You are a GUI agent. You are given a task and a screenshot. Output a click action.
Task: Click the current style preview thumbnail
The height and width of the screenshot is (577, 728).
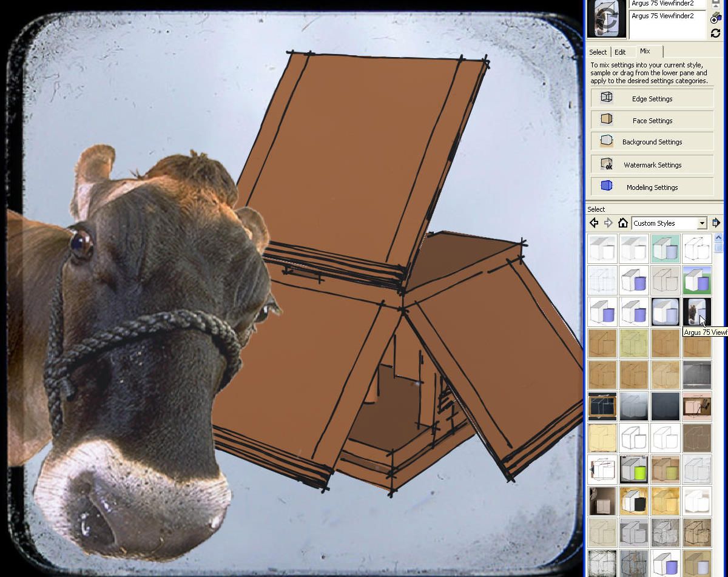pos(606,19)
